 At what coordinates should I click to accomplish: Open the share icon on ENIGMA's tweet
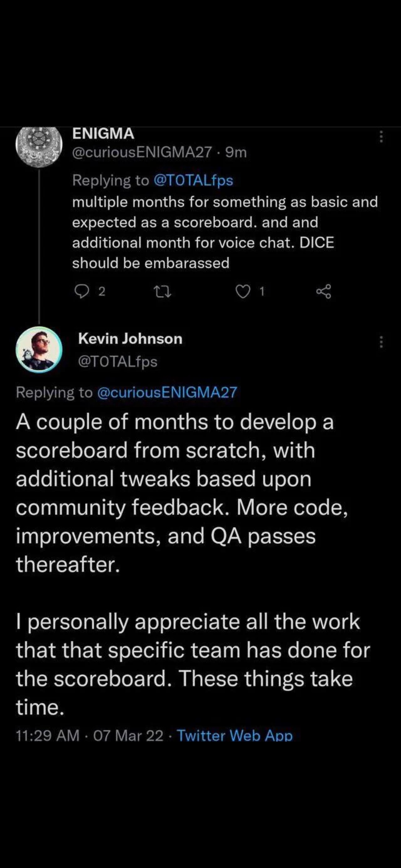pyautogui.click(x=324, y=292)
